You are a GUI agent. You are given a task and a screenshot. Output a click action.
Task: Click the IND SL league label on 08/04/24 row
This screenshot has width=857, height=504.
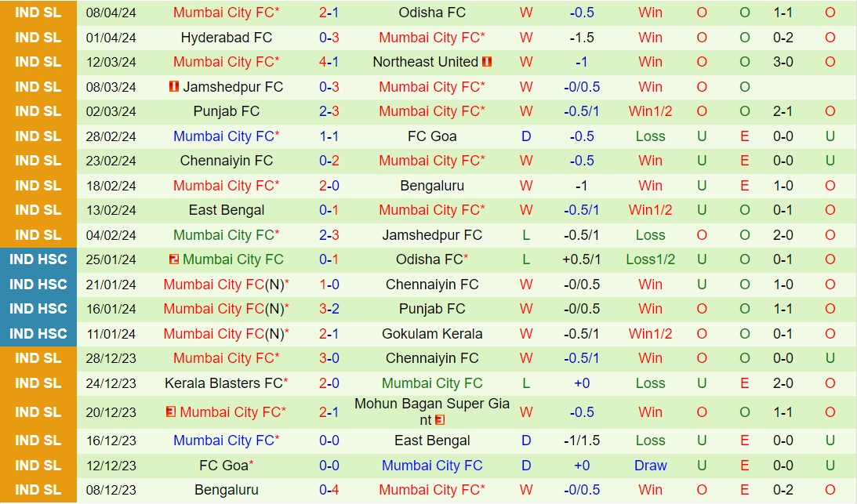[x=38, y=13]
